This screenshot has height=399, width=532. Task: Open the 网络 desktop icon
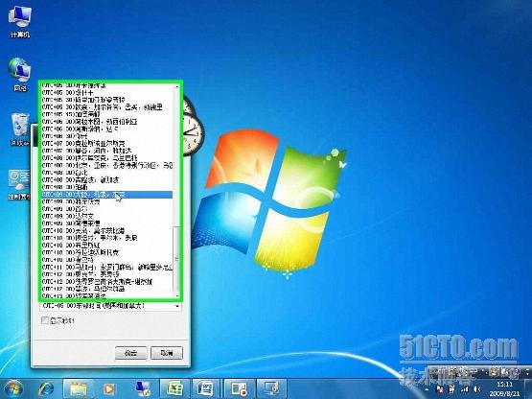pos(20,74)
